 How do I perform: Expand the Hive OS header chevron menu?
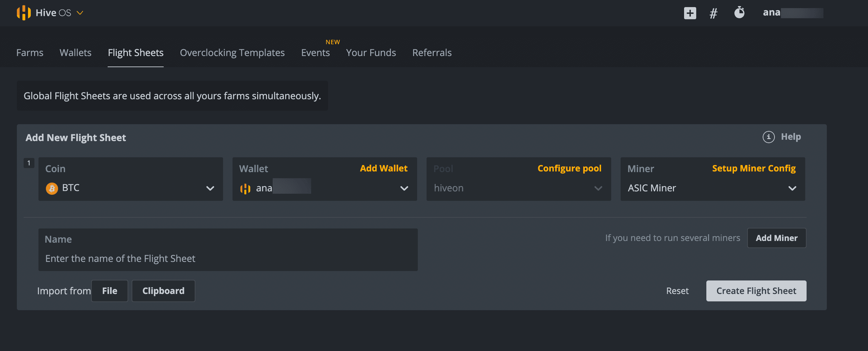click(80, 13)
